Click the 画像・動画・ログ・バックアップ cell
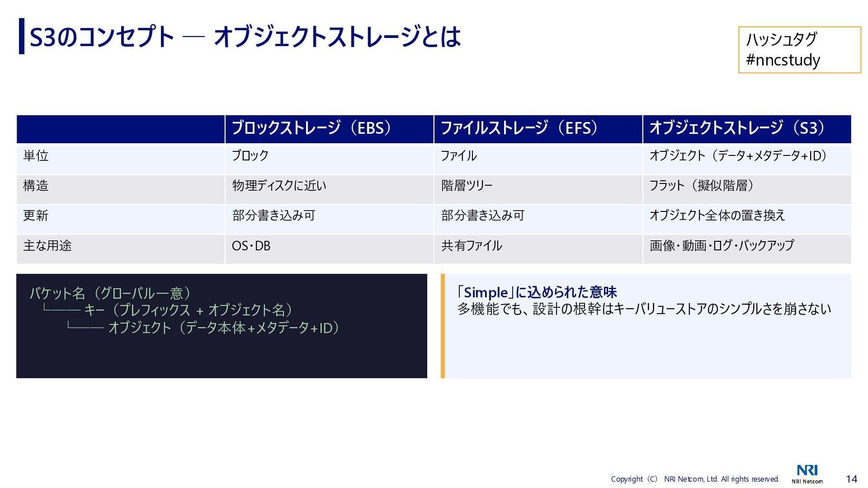The width and height of the screenshot is (868, 488). pyautogui.click(x=722, y=246)
